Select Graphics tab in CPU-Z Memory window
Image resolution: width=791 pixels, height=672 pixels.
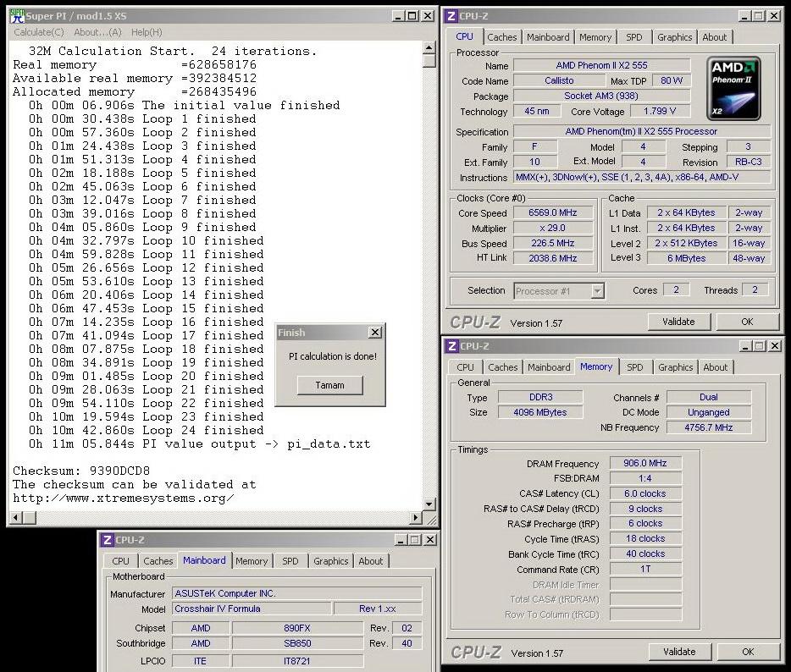(676, 367)
